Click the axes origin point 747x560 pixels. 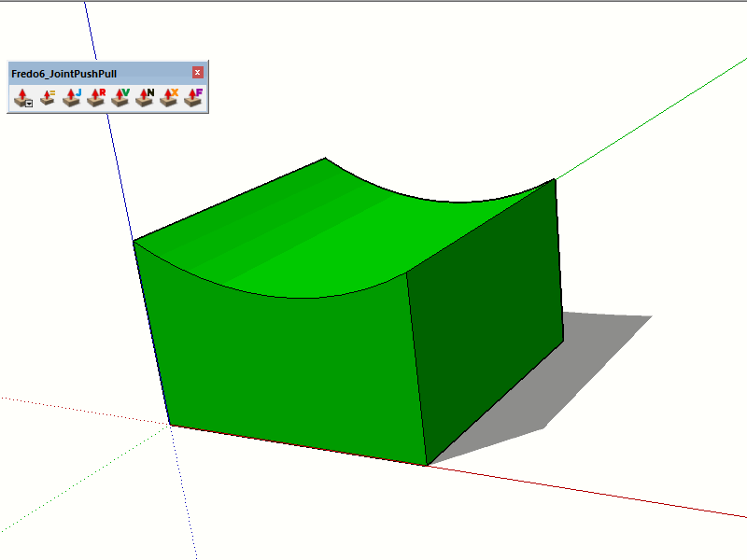(171, 425)
